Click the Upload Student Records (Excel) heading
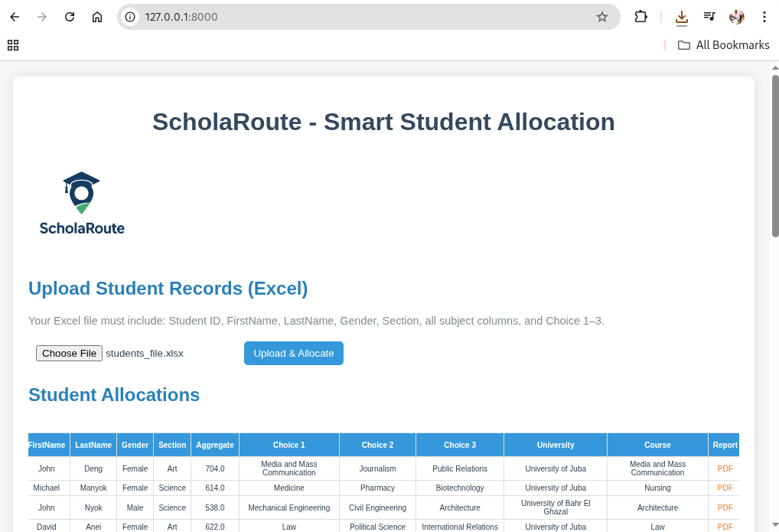The height and width of the screenshot is (532, 779). (x=168, y=289)
